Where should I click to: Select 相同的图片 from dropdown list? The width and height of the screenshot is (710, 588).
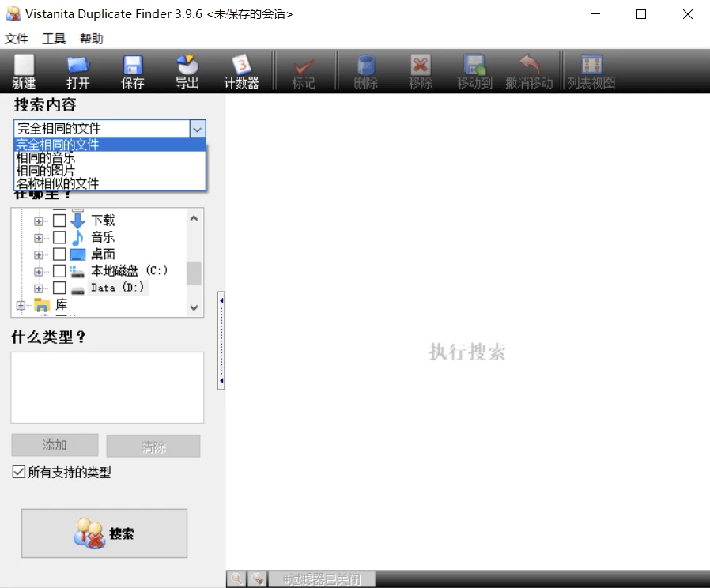(46, 171)
